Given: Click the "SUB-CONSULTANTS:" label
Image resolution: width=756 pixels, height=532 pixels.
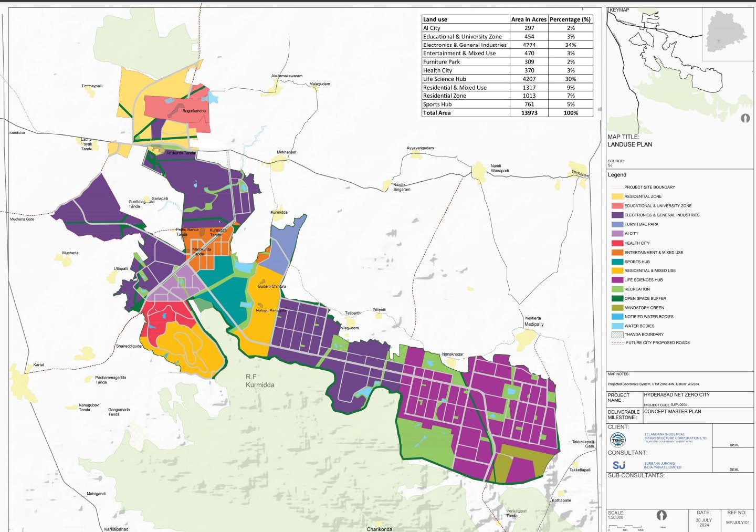Looking at the screenshot, I should point(636,475).
